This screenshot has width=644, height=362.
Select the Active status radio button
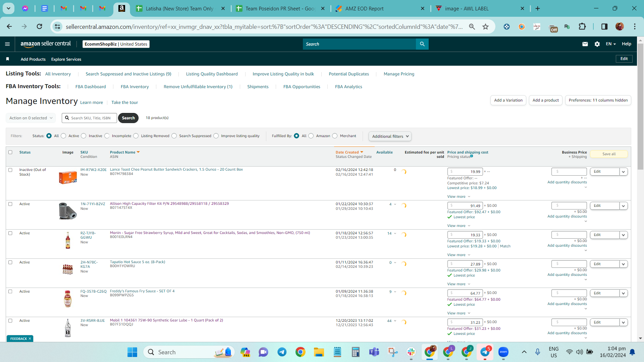(63, 136)
